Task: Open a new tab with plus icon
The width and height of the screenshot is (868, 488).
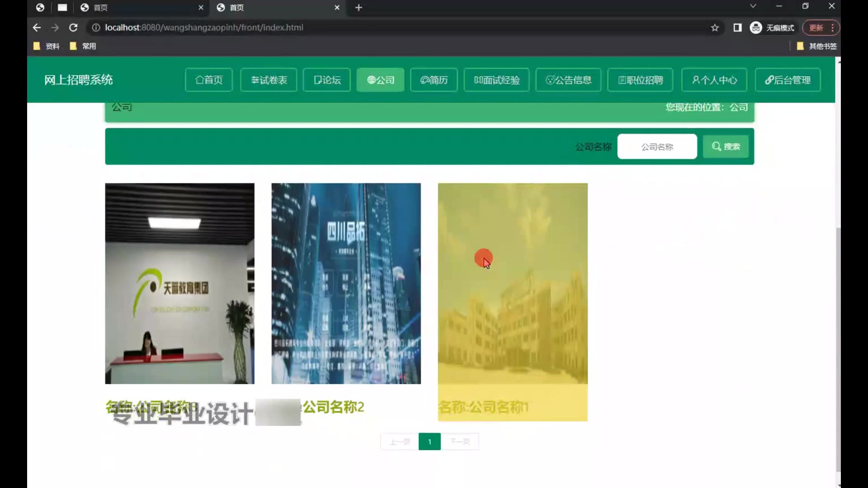Action: coord(359,8)
